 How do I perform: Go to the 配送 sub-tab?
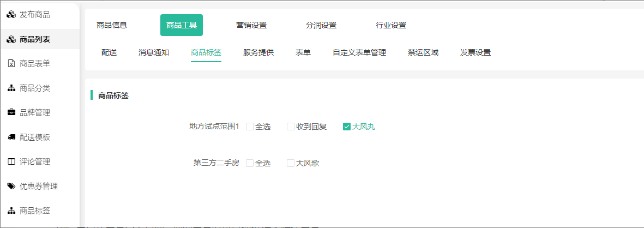[x=109, y=53]
